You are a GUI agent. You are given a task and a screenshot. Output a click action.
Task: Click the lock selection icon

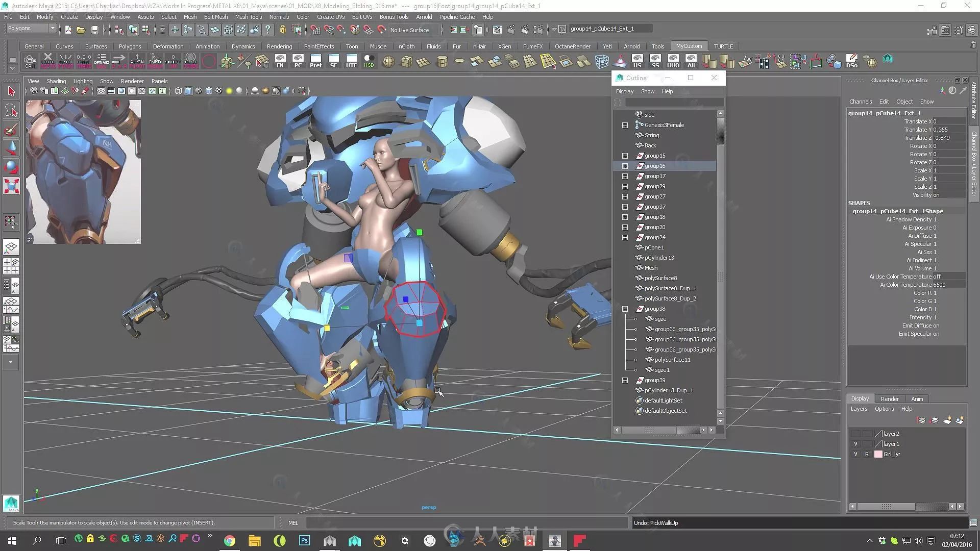(283, 30)
